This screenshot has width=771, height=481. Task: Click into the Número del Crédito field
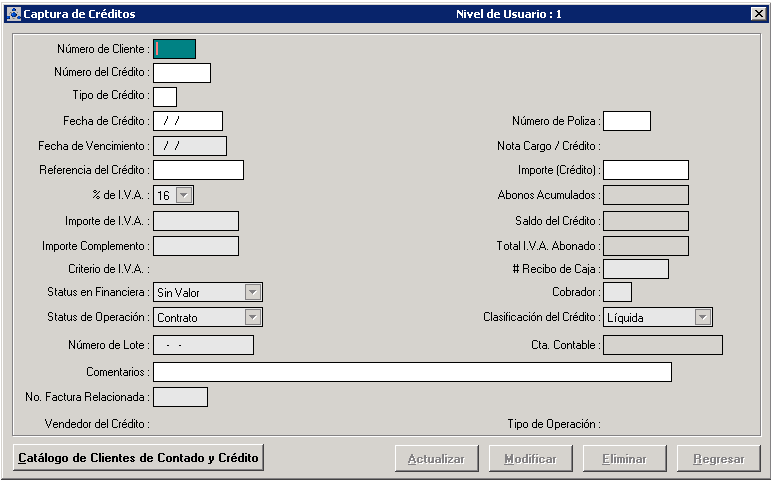(181, 73)
